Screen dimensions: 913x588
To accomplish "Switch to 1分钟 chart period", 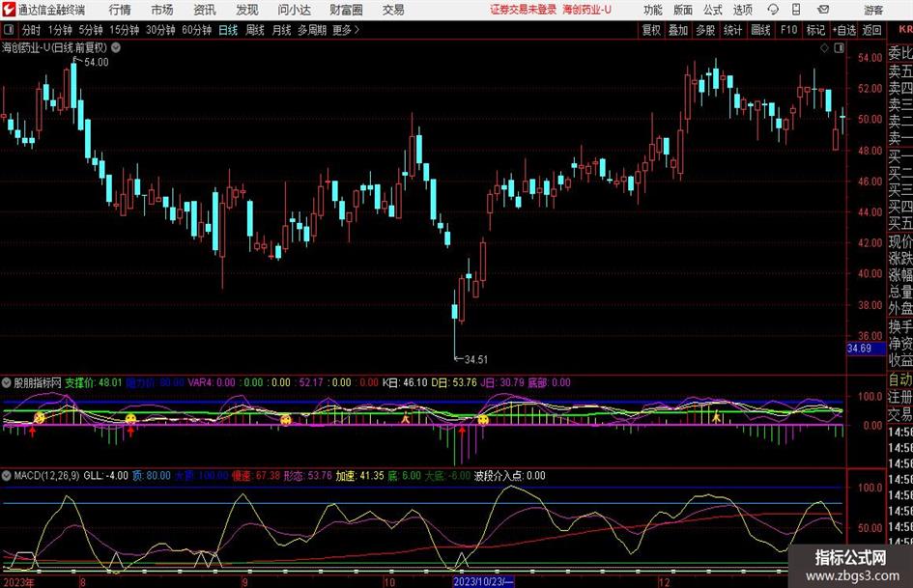I will click(59, 30).
